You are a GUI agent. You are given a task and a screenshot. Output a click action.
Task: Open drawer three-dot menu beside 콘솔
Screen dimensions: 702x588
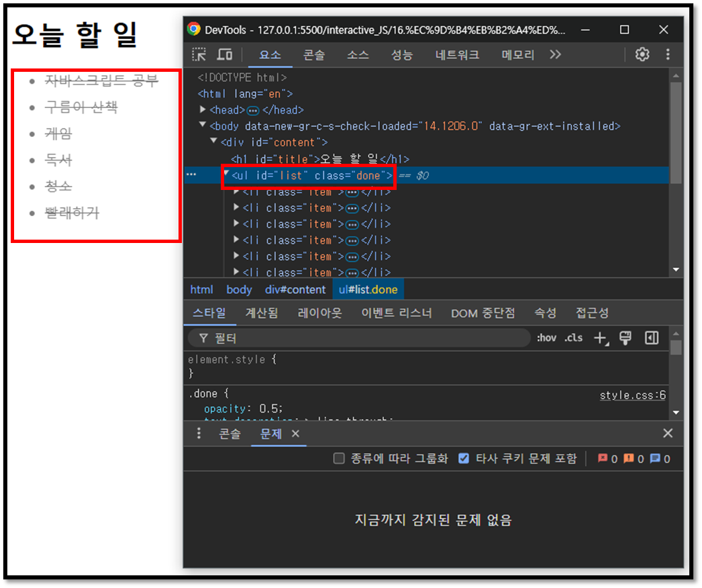199,433
